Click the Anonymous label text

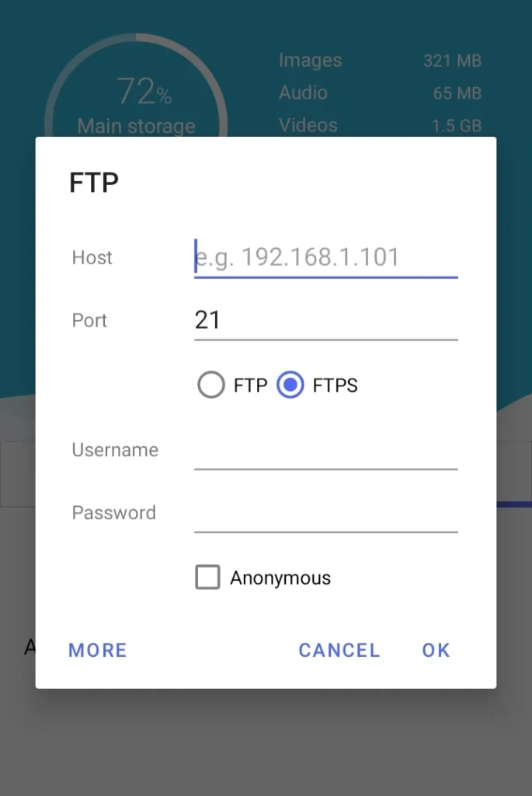[x=280, y=578]
